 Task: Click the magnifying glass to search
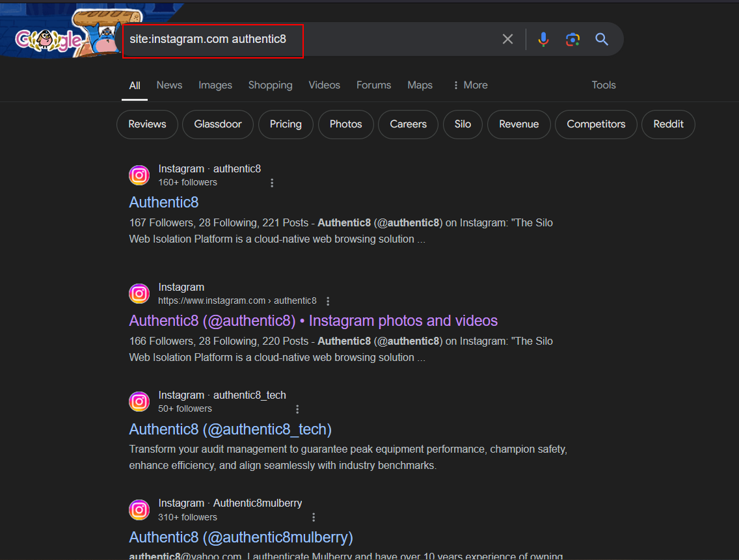(601, 39)
